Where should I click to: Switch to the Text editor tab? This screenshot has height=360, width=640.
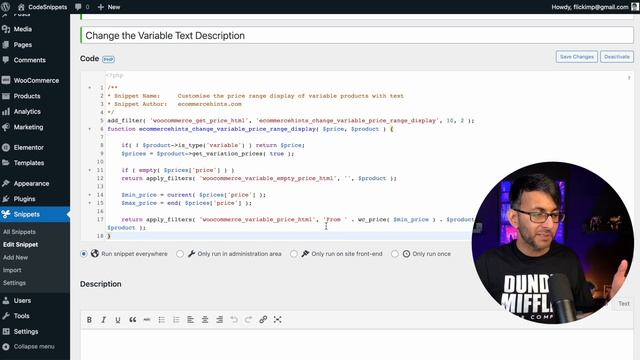[624, 304]
